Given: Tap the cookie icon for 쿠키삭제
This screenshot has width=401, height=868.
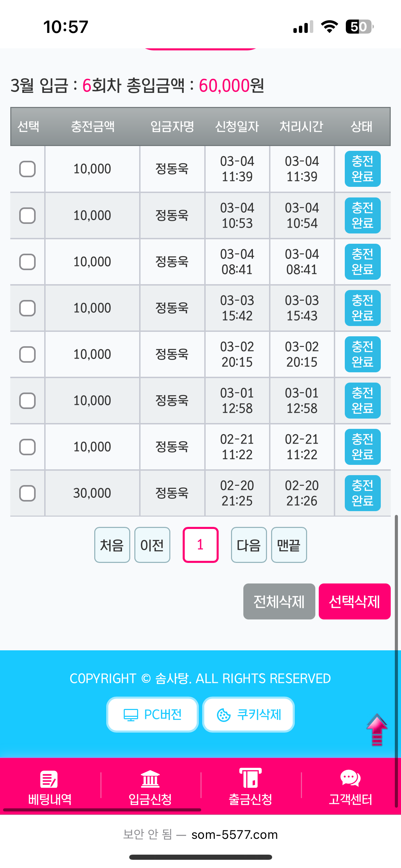Looking at the screenshot, I should (x=224, y=715).
